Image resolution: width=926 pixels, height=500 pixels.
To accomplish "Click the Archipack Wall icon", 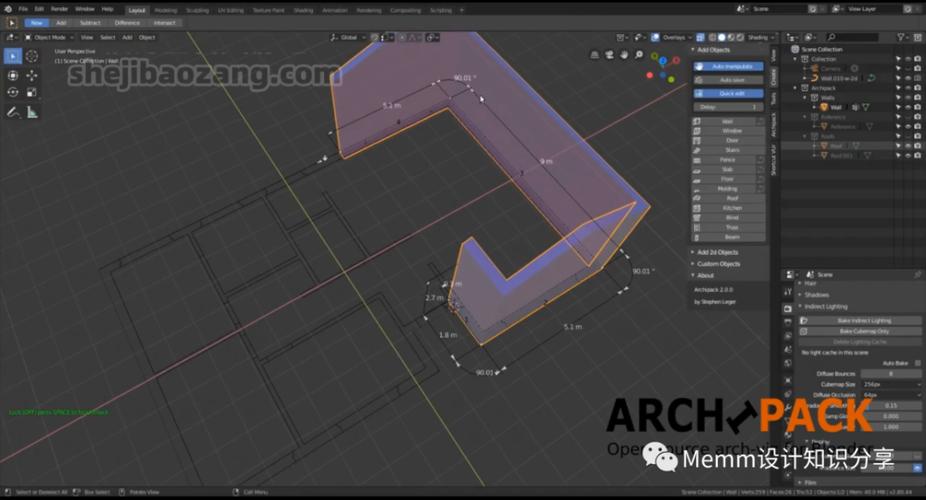I will pyautogui.click(x=697, y=121).
